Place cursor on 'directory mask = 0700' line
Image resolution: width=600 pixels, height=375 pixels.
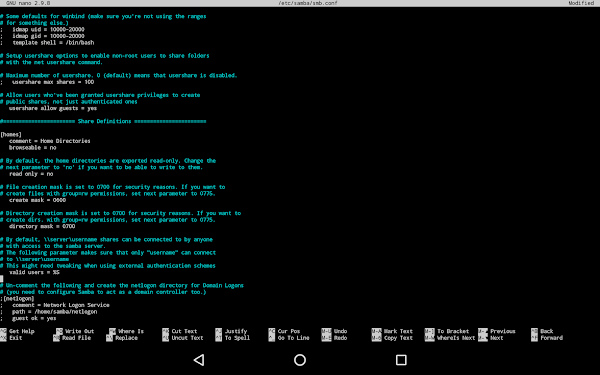click(x=42, y=226)
